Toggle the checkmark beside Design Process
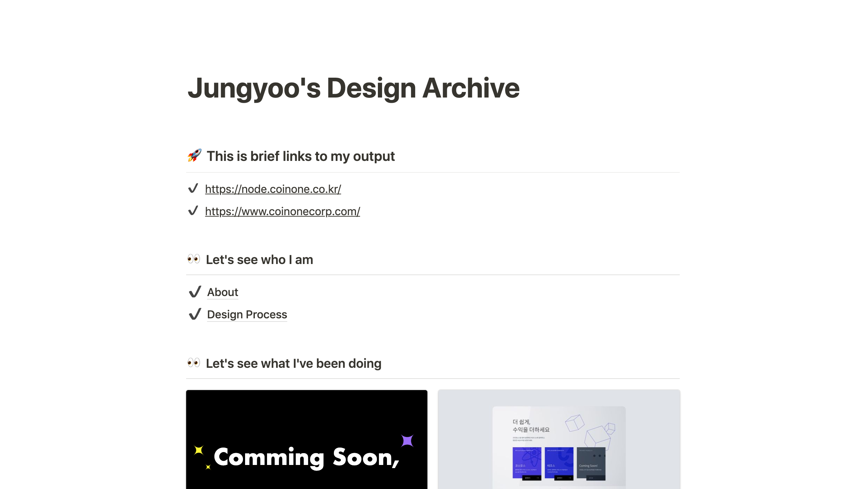 pos(195,314)
